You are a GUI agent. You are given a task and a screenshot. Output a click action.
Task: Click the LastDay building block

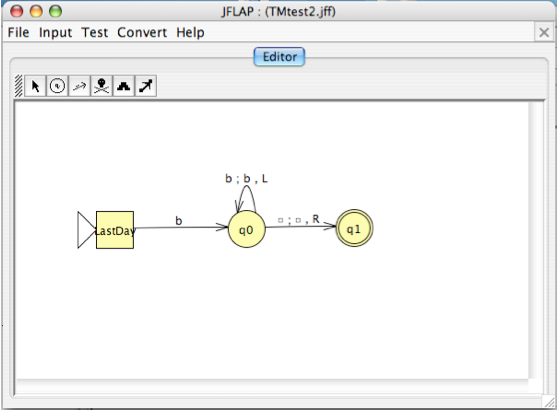point(115,230)
